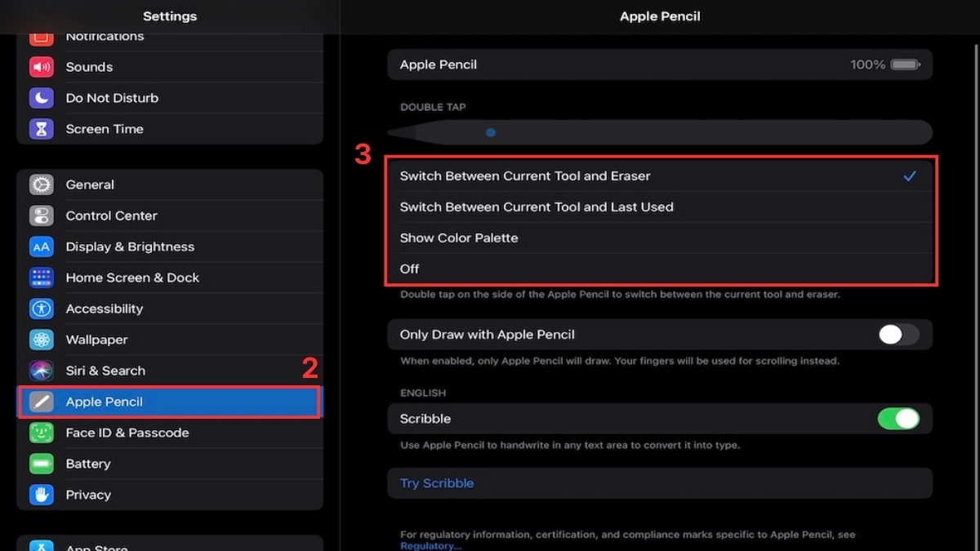This screenshot has height=551, width=980.
Task: Open Control Center settings
Action: [x=170, y=216]
